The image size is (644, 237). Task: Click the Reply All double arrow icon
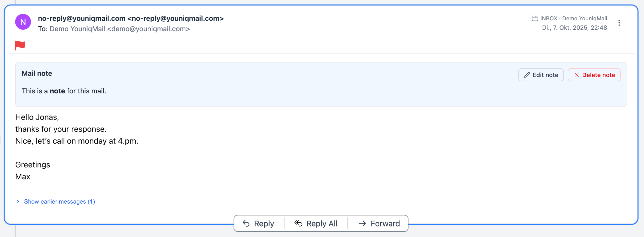(298, 223)
